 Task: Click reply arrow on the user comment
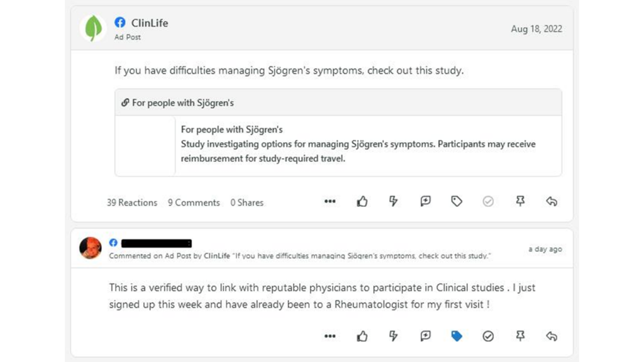(x=552, y=336)
